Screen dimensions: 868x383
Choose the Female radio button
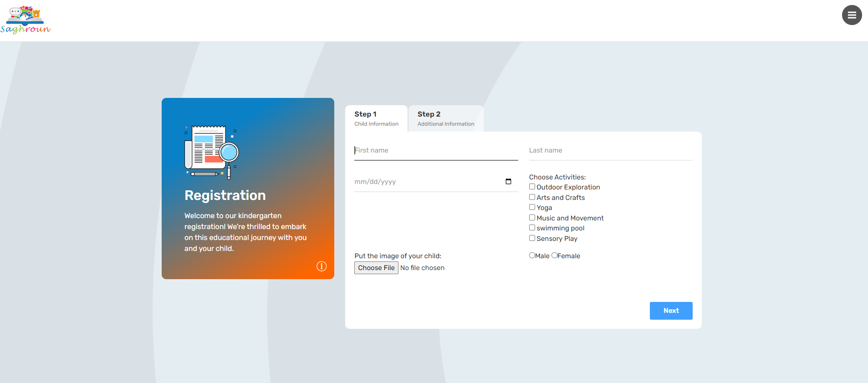(x=554, y=255)
